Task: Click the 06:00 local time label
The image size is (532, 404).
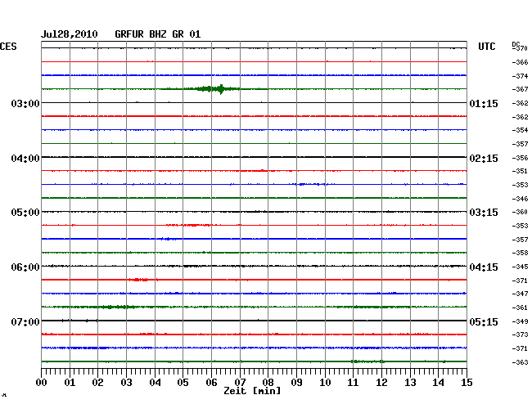Action: 25,267
